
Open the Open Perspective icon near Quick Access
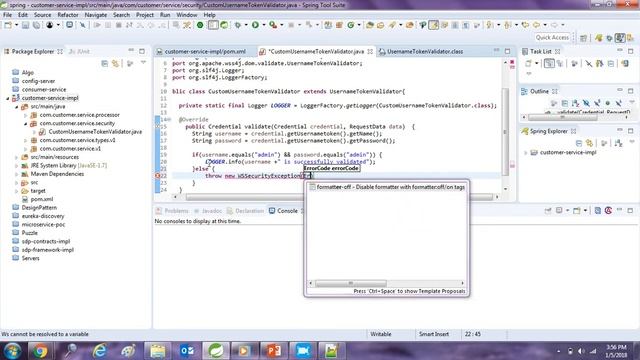coord(584,38)
